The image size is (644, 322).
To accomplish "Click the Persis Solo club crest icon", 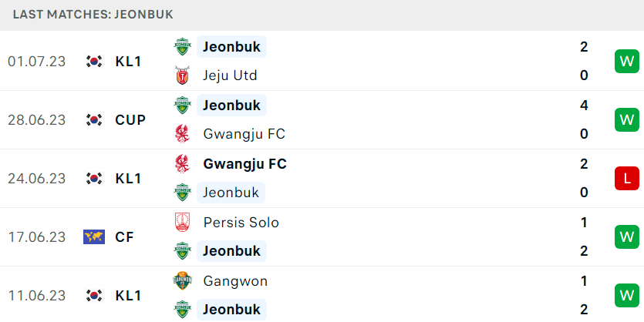I will (182, 223).
